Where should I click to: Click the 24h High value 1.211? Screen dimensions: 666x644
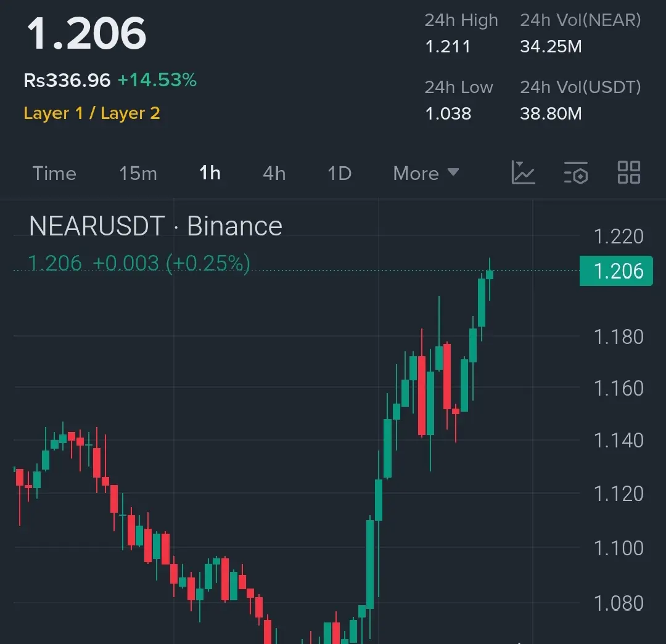(448, 47)
